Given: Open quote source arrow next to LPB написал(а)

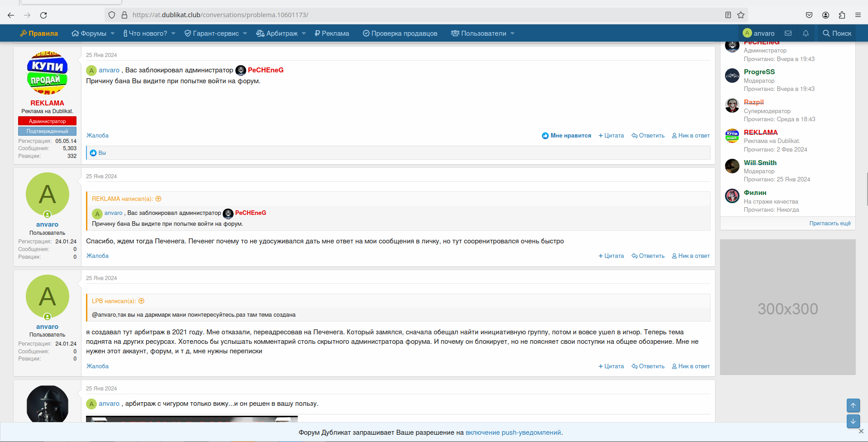Looking at the screenshot, I should point(141,301).
